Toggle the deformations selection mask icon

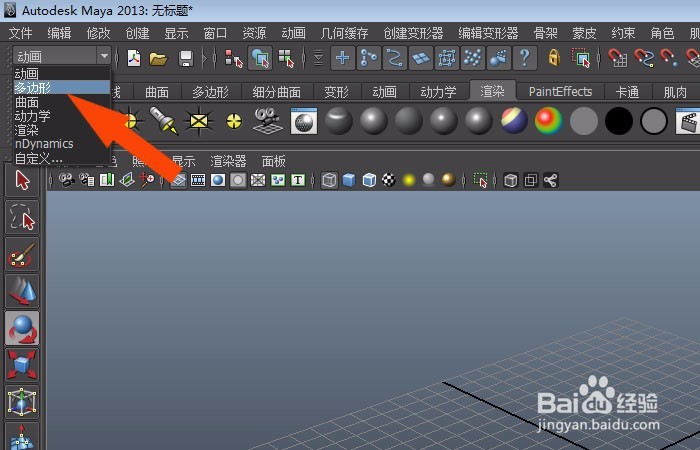tap(446, 58)
